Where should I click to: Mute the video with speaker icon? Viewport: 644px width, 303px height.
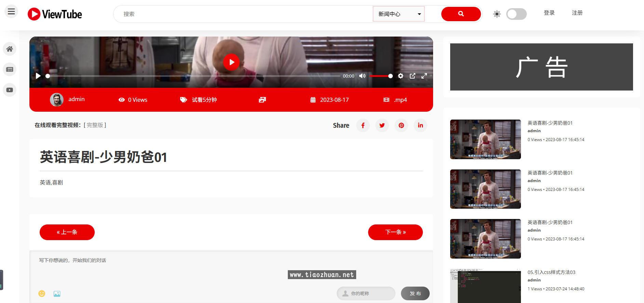(362, 76)
